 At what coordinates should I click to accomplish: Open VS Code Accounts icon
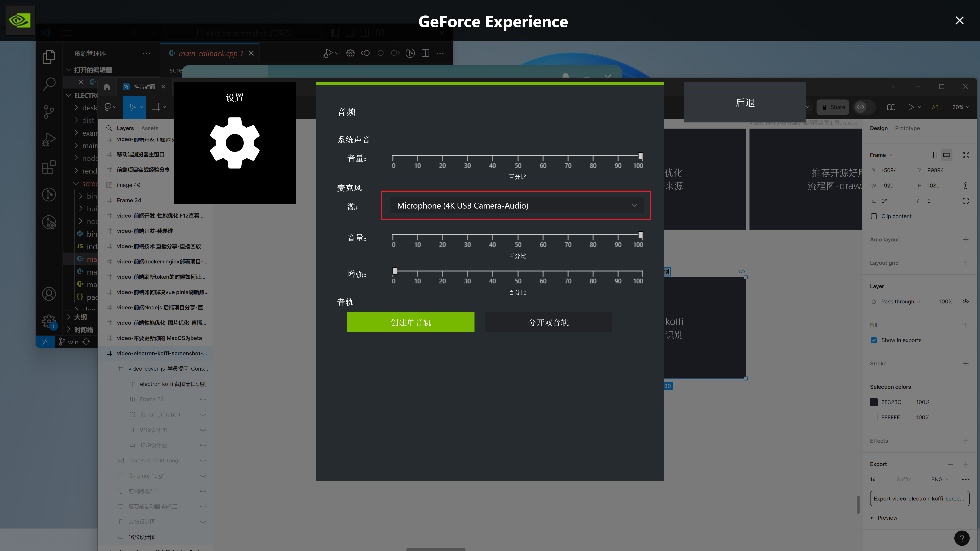(49, 294)
